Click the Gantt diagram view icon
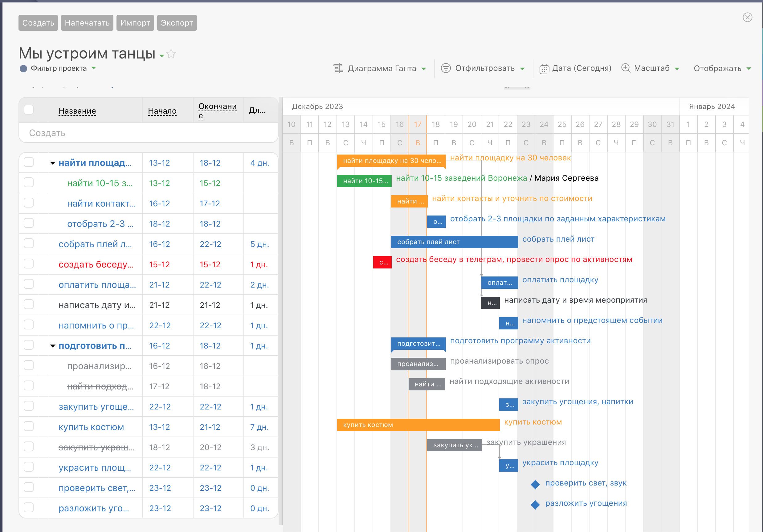 pos(338,68)
